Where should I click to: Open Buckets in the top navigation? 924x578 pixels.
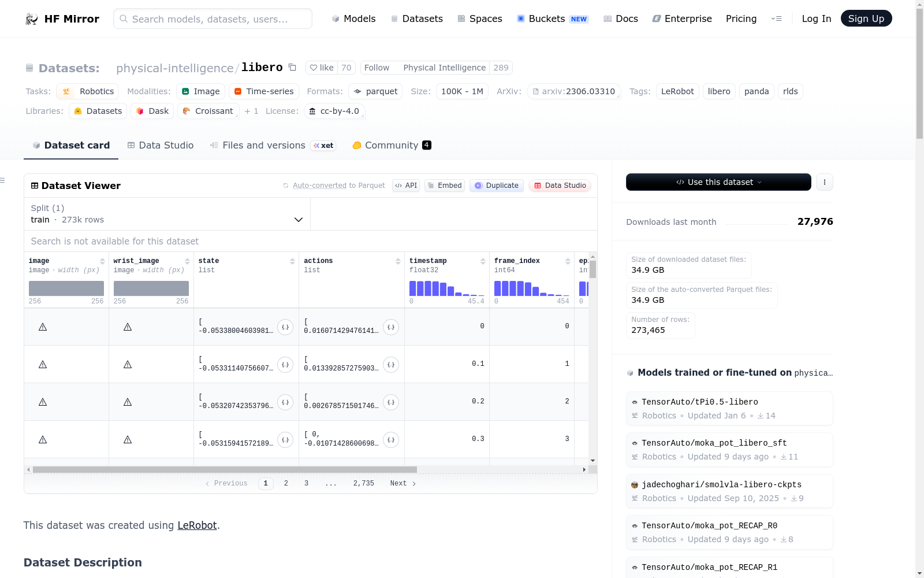click(x=553, y=19)
